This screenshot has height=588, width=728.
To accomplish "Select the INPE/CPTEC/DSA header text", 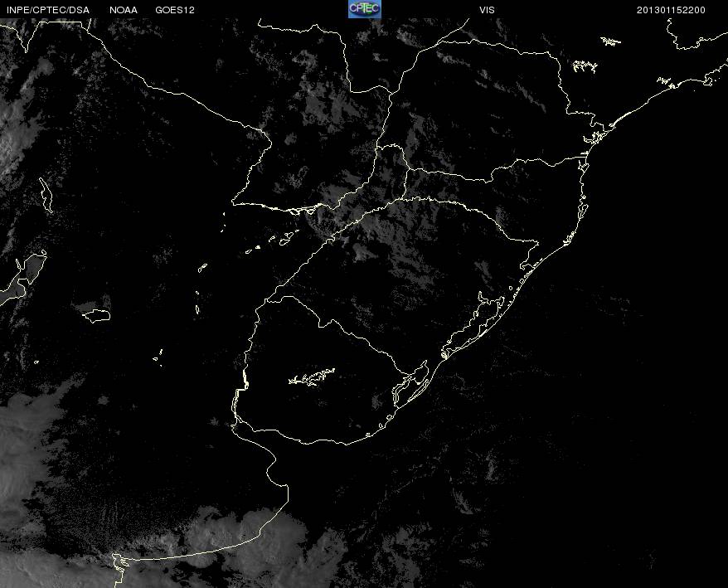I will [48, 10].
